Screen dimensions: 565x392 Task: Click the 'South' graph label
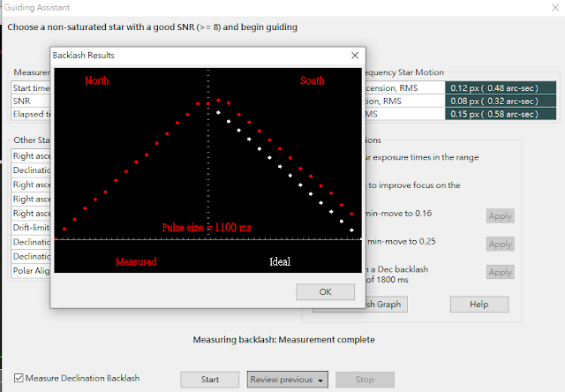(313, 80)
